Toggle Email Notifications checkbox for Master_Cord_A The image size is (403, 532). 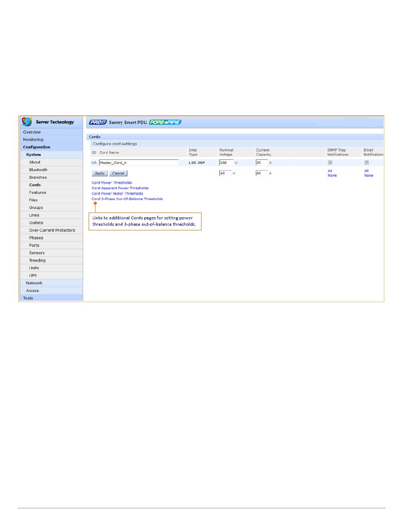click(367, 162)
